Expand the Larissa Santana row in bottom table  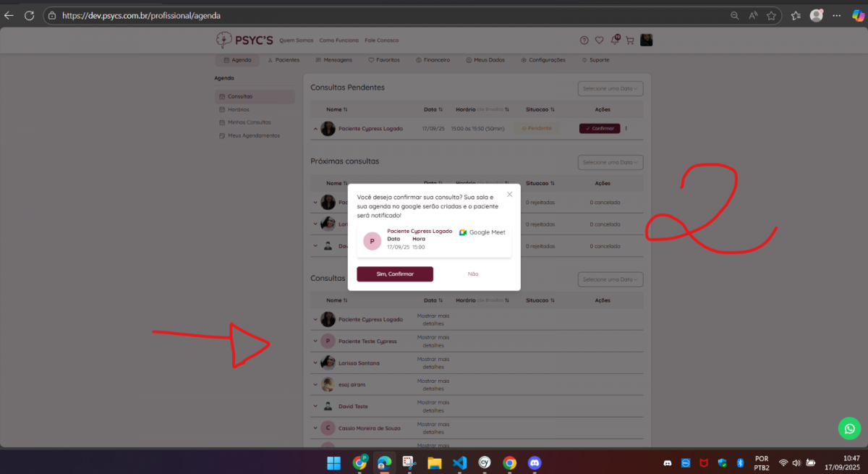click(315, 363)
